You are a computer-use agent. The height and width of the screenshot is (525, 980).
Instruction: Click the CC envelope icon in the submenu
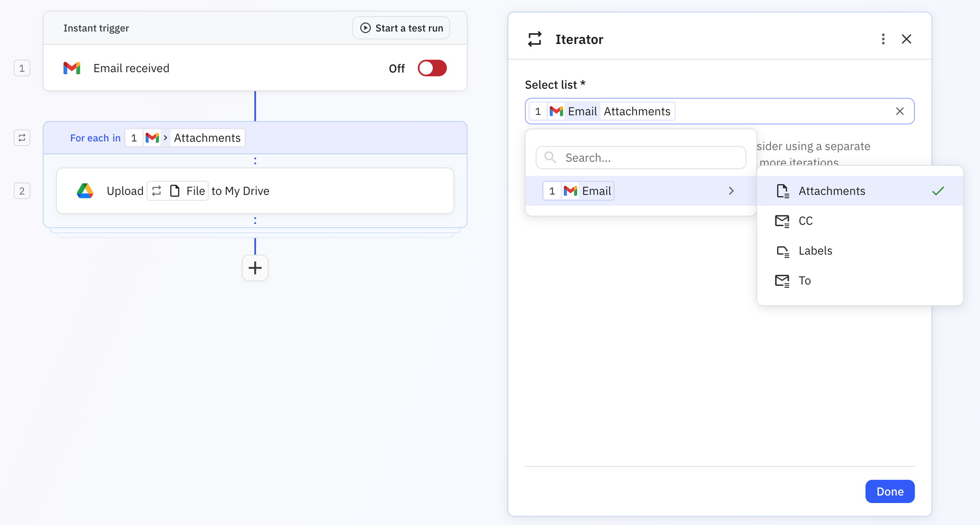tap(782, 221)
